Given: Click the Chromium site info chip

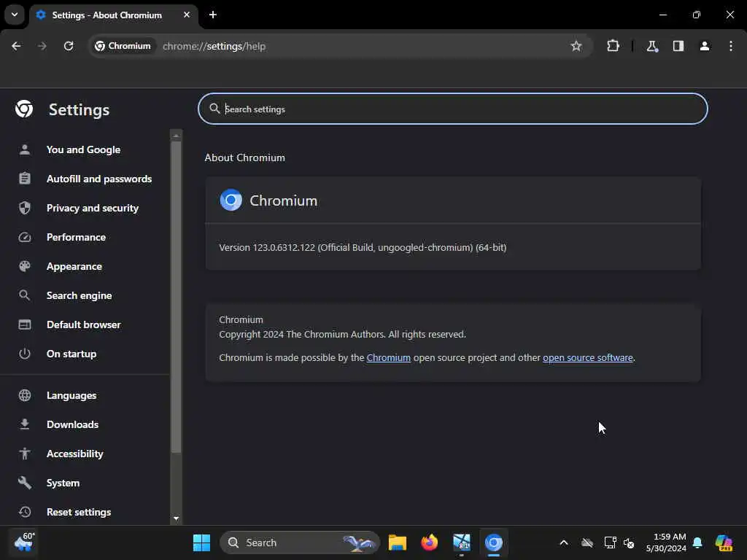Looking at the screenshot, I should click(123, 46).
